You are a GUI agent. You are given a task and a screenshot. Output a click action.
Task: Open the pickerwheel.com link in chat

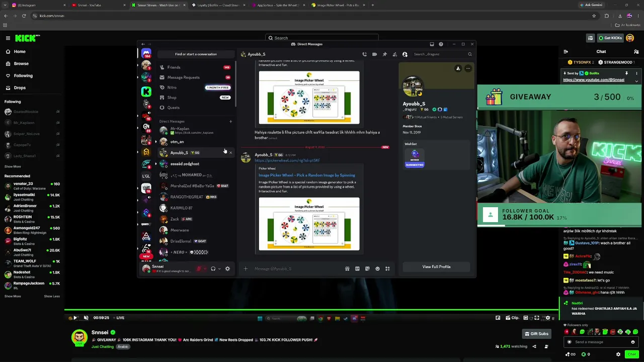click(x=287, y=160)
